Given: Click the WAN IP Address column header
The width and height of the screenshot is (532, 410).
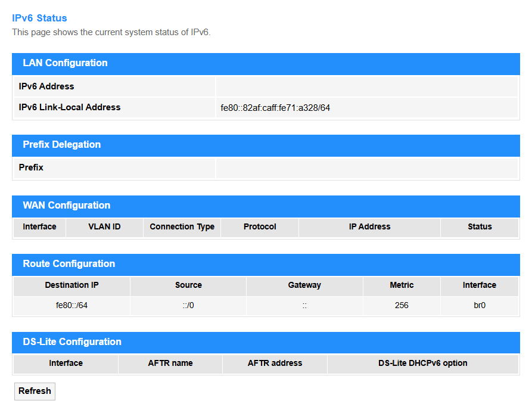Looking at the screenshot, I should [x=369, y=226].
